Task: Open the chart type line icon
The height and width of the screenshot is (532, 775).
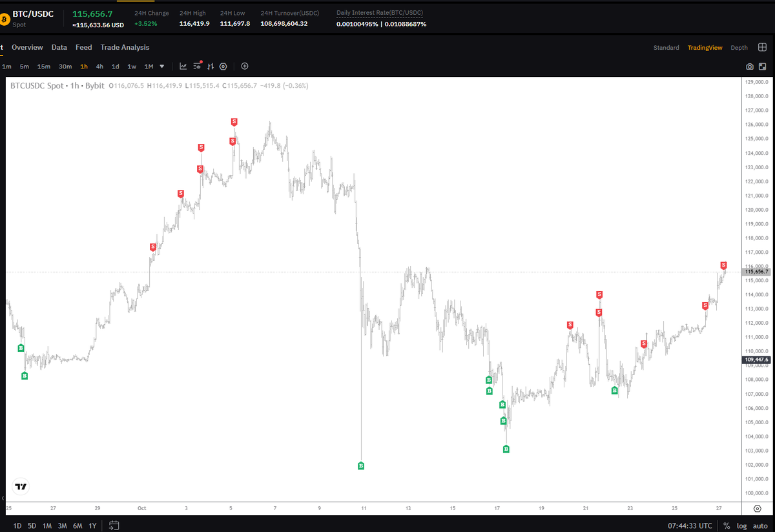Action: (x=183, y=66)
